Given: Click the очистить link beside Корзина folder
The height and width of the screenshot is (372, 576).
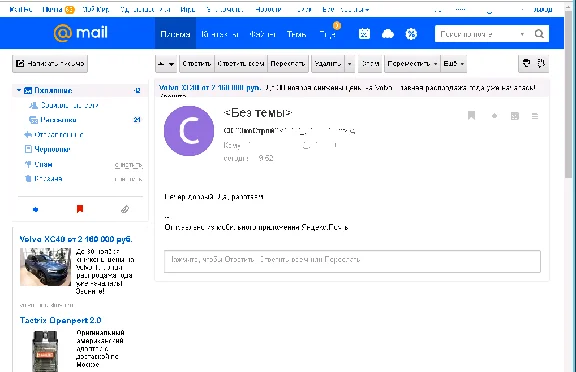Looking at the screenshot, I should point(128,179).
